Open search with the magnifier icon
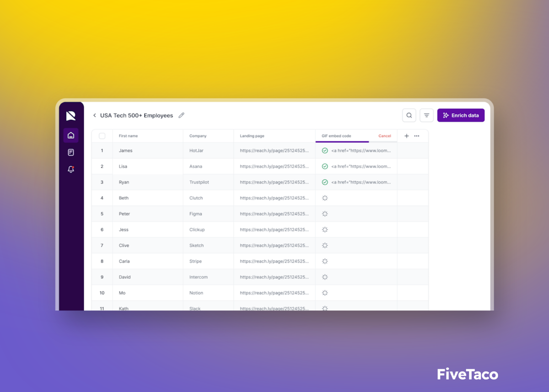Screen dimensions: 549x392 click(409, 115)
